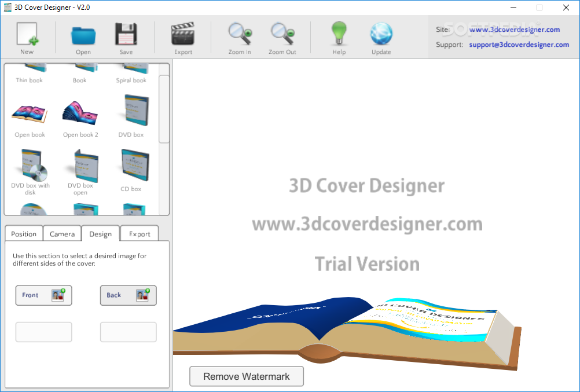Visit www.3dcoverdesigner.com site link
This screenshot has width=580, height=392.
click(514, 30)
